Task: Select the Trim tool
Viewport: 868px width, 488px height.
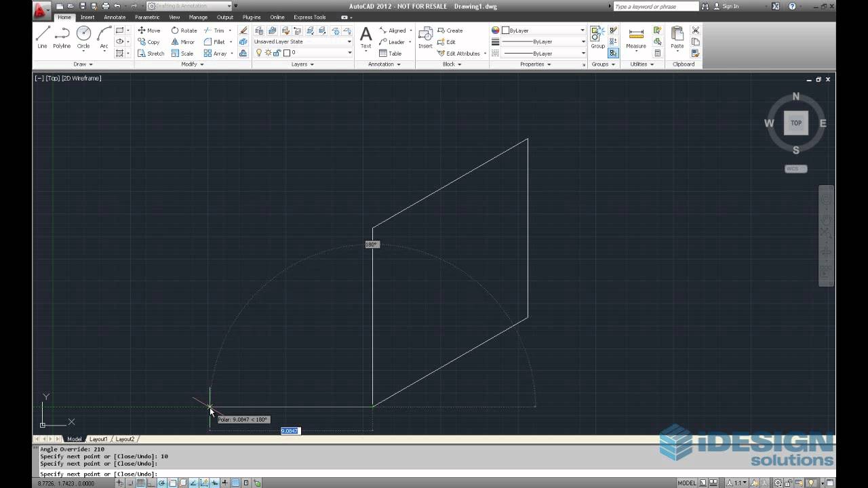Action: click(214, 30)
